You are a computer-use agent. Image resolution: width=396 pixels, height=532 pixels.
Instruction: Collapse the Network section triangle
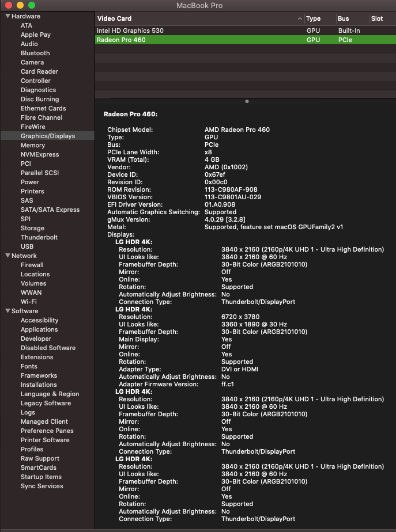tap(7, 256)
